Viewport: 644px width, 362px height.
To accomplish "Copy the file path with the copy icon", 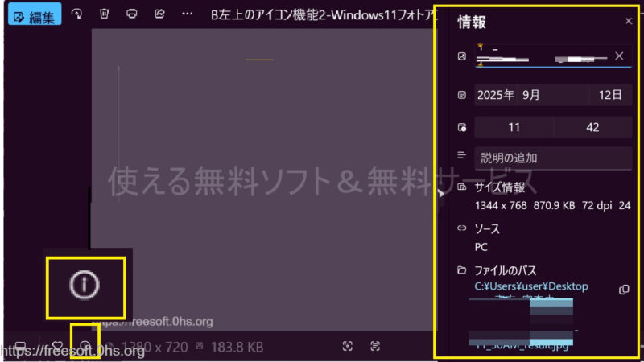I will pyautogui.click(x=623, y=289).
